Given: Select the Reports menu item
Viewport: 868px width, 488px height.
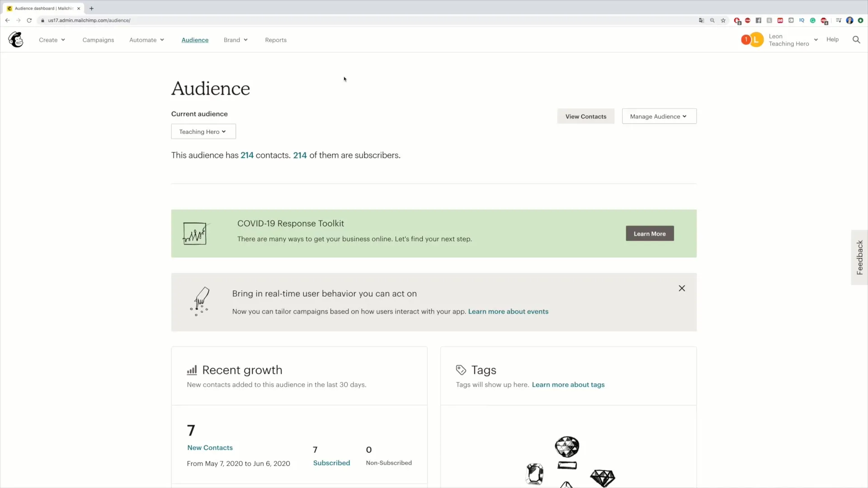Looking at the screenshot, I should pyautogui.click(x=275, y=39).
